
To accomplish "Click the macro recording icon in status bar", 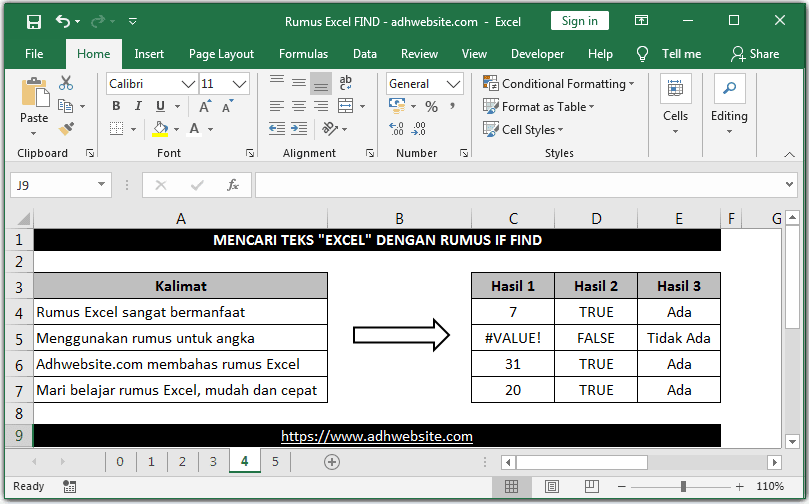I will tap(69, 486).
